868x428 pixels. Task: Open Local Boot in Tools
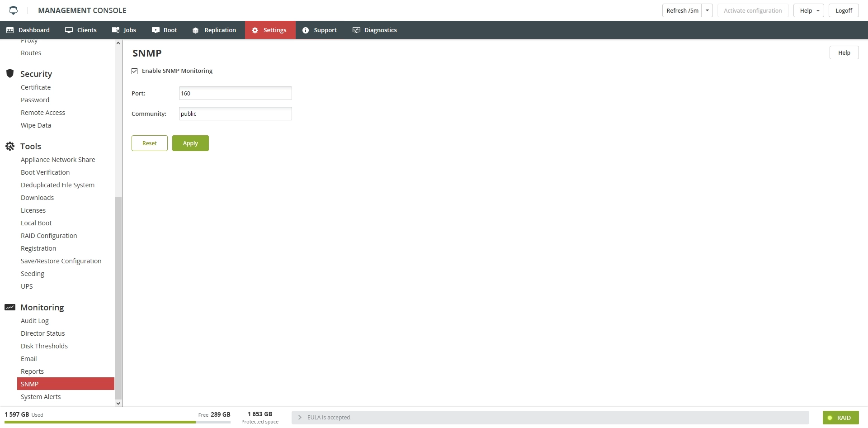[36, 223]
